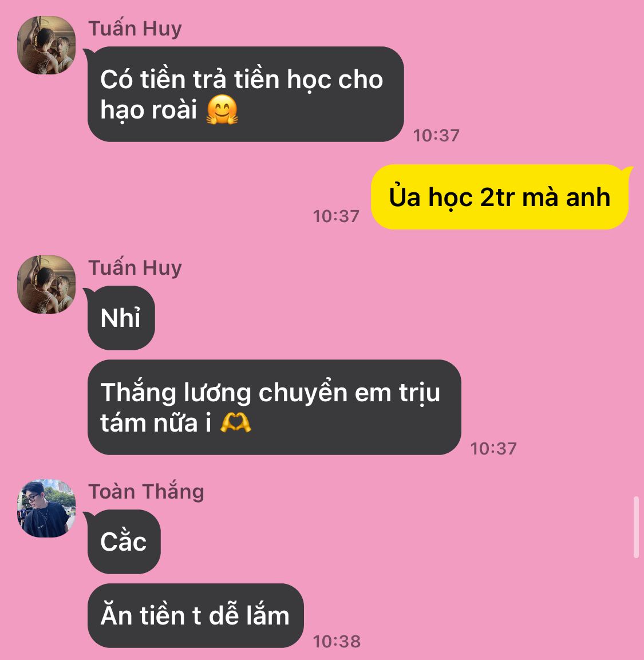Tap the heart hands emoji after 'tám nữa i'

tap(236, 422)
